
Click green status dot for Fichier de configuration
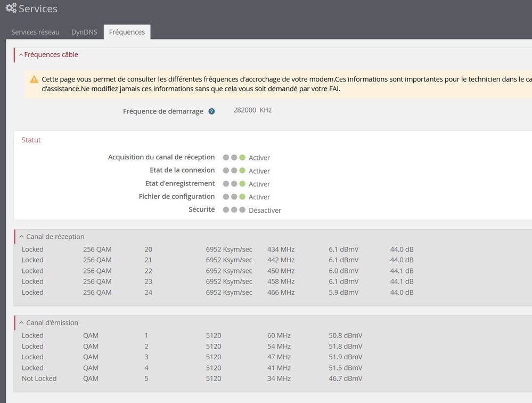pos(242,197)
